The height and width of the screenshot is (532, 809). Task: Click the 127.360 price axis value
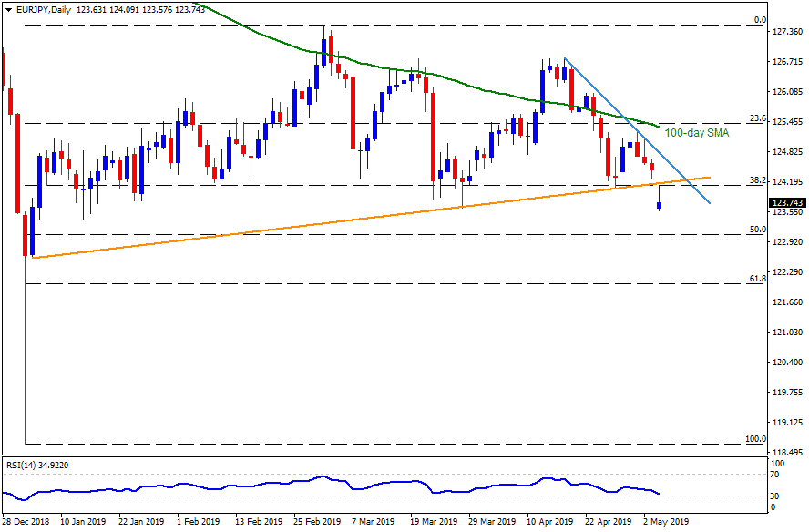click(788, 32)
